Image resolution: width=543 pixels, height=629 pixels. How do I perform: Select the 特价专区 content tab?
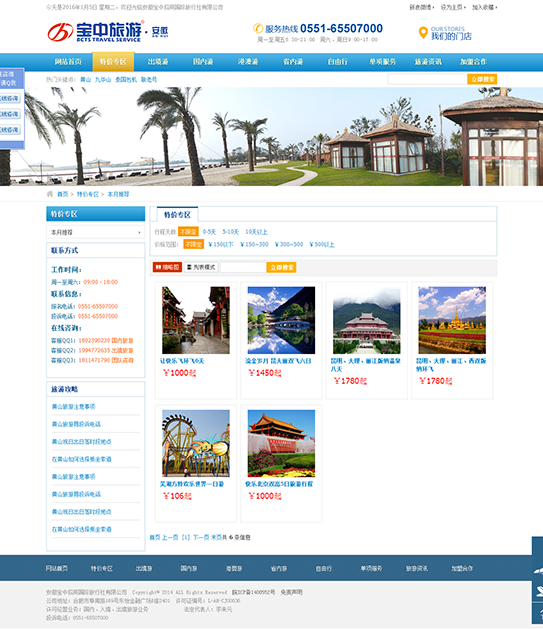[177, 215]
